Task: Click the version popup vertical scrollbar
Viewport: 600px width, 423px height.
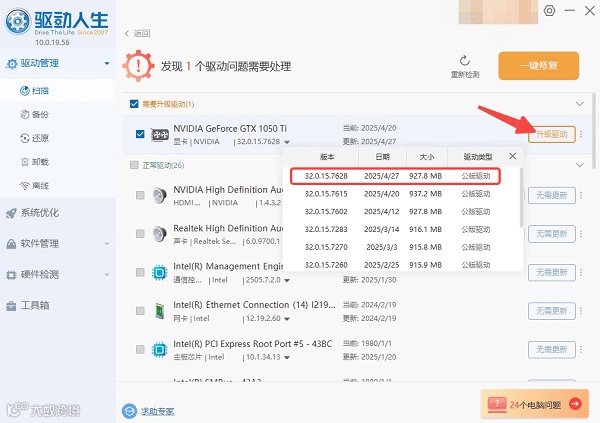Action: click(521, 197)
